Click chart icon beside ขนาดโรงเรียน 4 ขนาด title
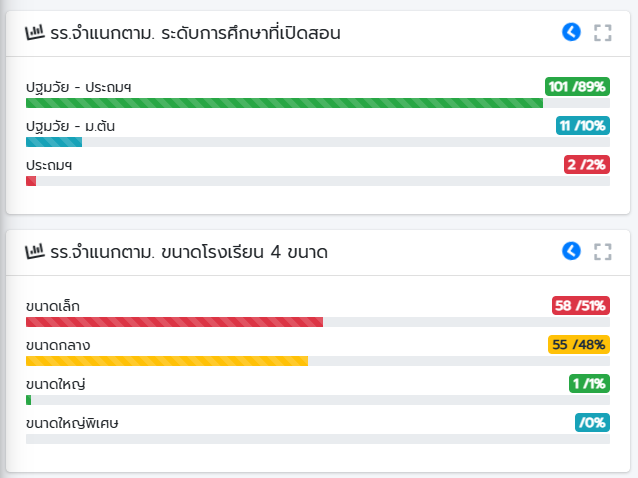 (35, 252)
